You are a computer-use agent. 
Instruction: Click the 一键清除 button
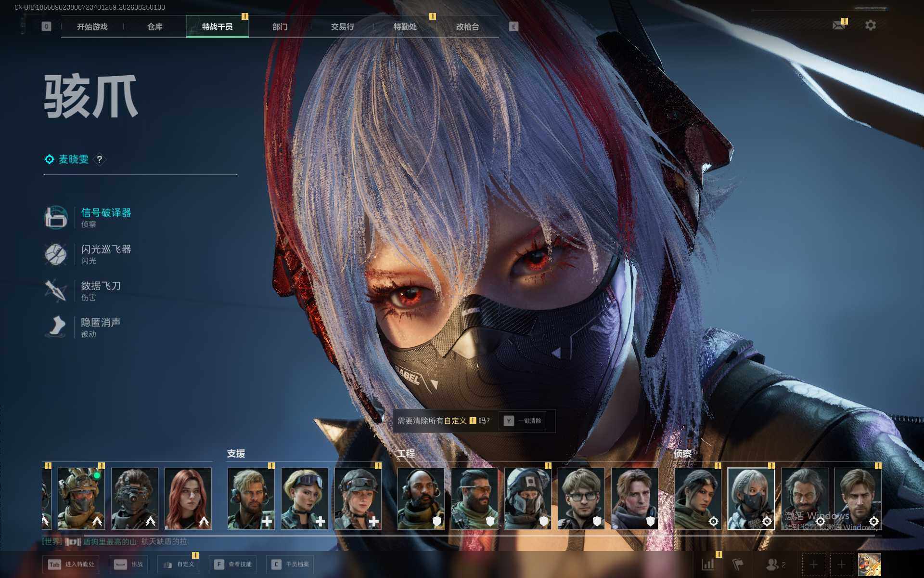point(523,421)
